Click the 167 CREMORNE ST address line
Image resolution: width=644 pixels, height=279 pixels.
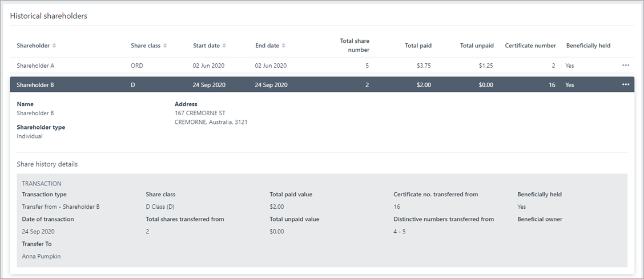coord(199,113)
